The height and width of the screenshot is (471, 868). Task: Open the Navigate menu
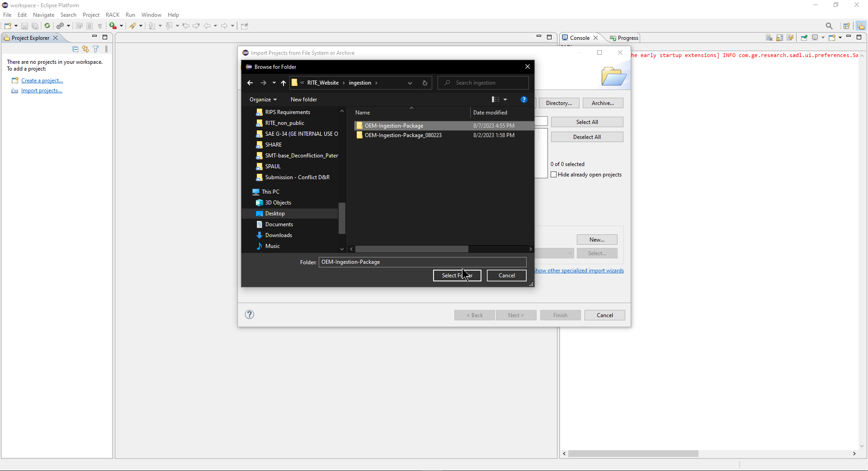tap(43, 15)
